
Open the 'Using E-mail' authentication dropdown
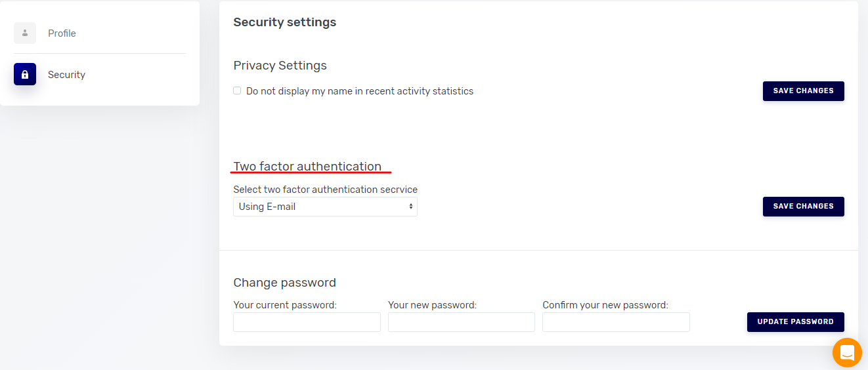coord(324,207)
